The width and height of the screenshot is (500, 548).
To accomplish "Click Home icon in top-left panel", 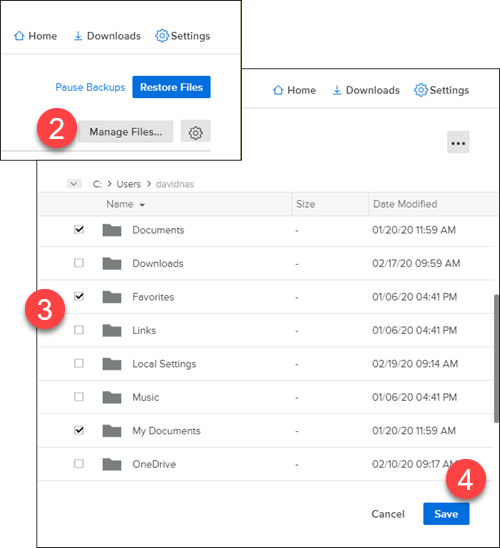I will (19, 36).
